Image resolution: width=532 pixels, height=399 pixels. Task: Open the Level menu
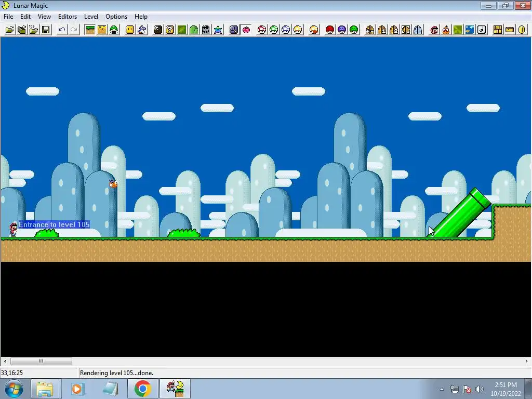[91, 17]
